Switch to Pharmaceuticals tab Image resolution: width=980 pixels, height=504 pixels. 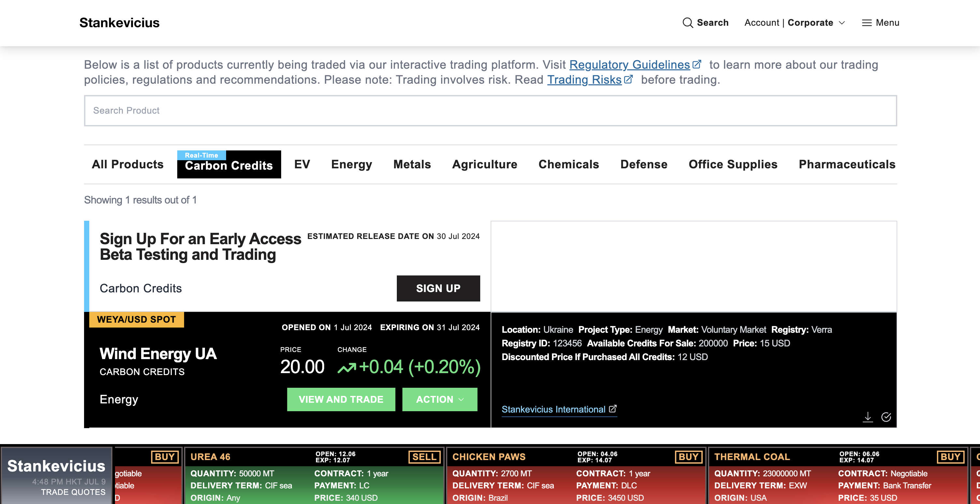(x=847, y=164)
